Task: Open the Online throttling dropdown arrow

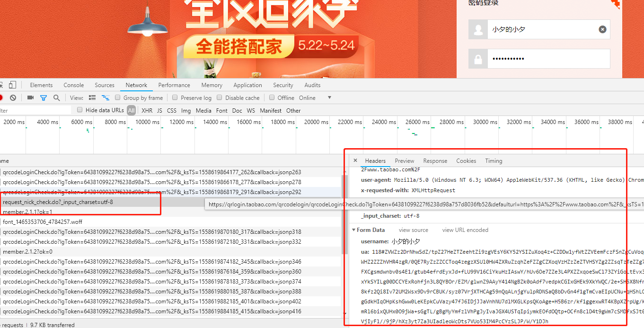Action: (x=329, y=98)
